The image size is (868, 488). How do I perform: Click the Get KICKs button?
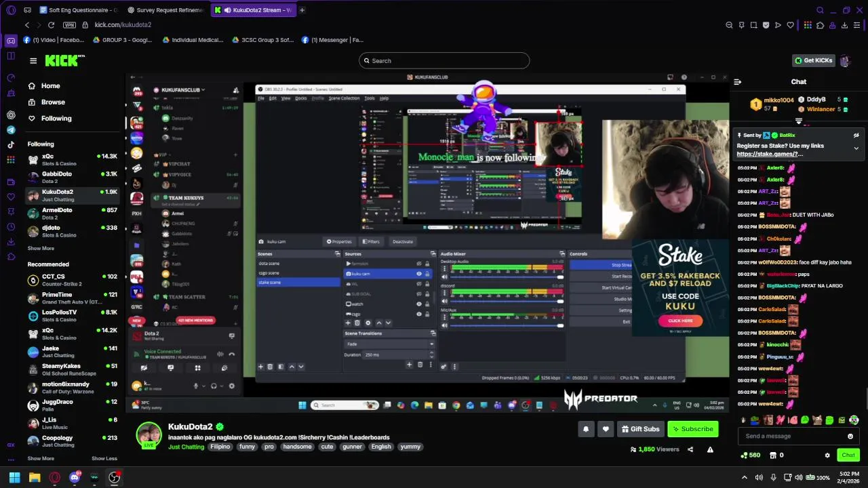813,60
